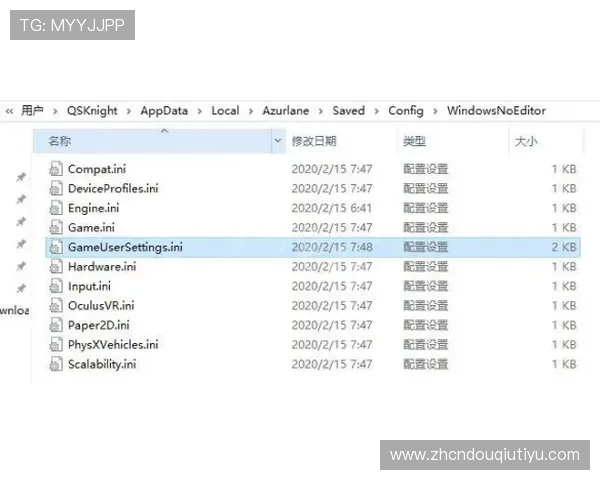Click the Input.ini file icon
The width and height of the screenshot is (600, 480).
click(x=56, y=286)
